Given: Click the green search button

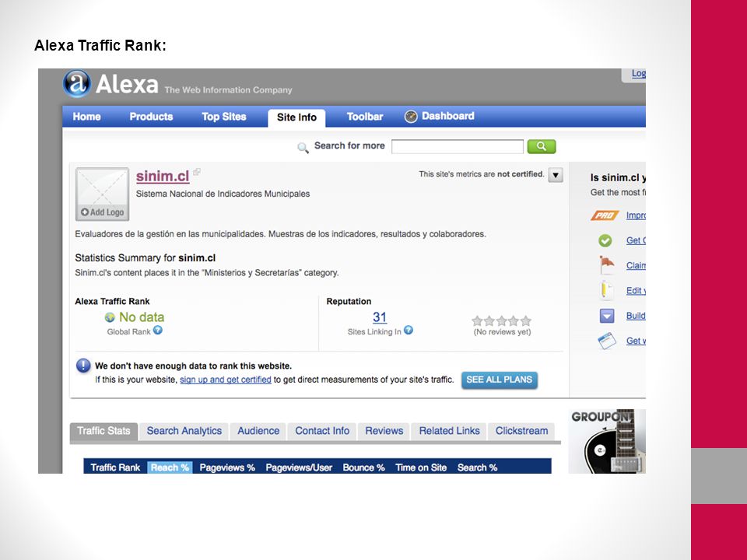Looking at the screenshot, I should pyautogui.click(x=542, y=147).
